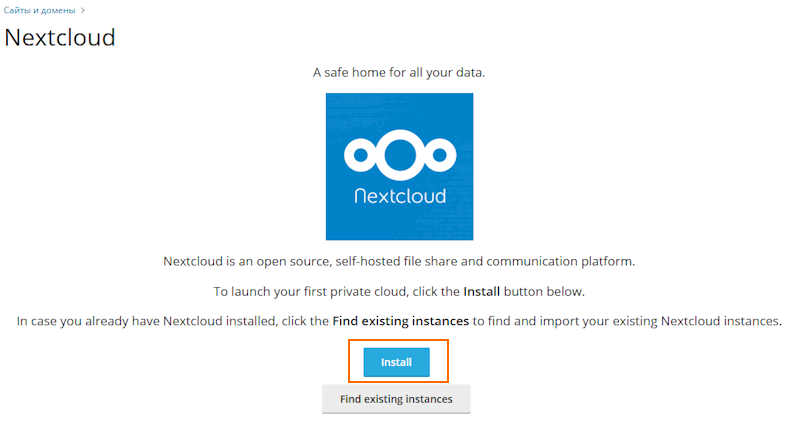Viewport: 800px width, 425px height.
Task: Click the top blue area of logo tile
Action: [399, 110]
